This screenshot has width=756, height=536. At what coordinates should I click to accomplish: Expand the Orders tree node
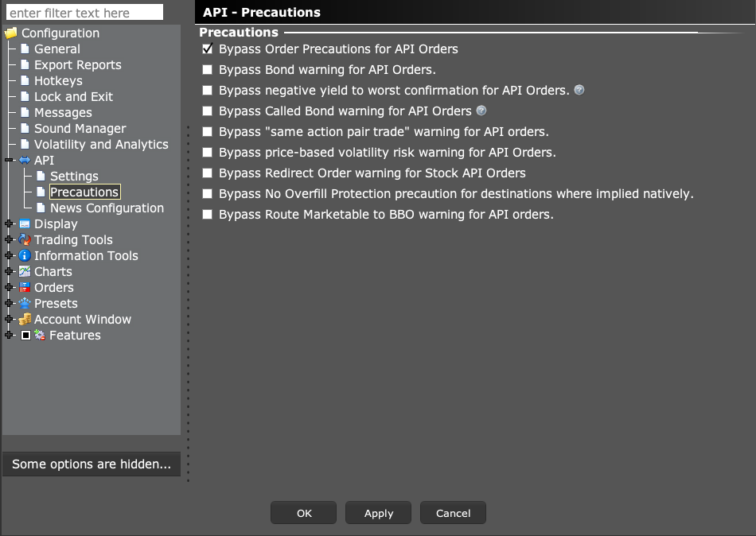tap(10, 287)
